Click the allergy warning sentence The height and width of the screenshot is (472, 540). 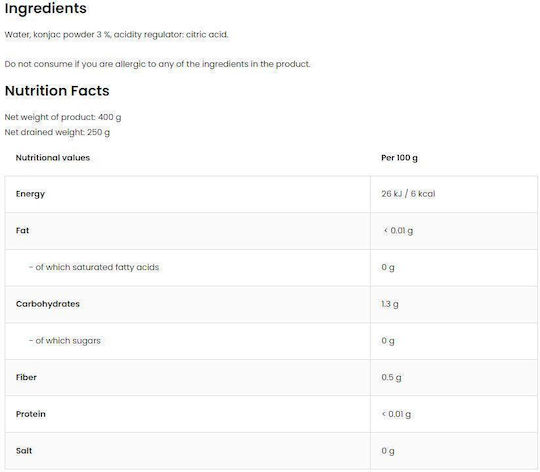coord(157,64)
